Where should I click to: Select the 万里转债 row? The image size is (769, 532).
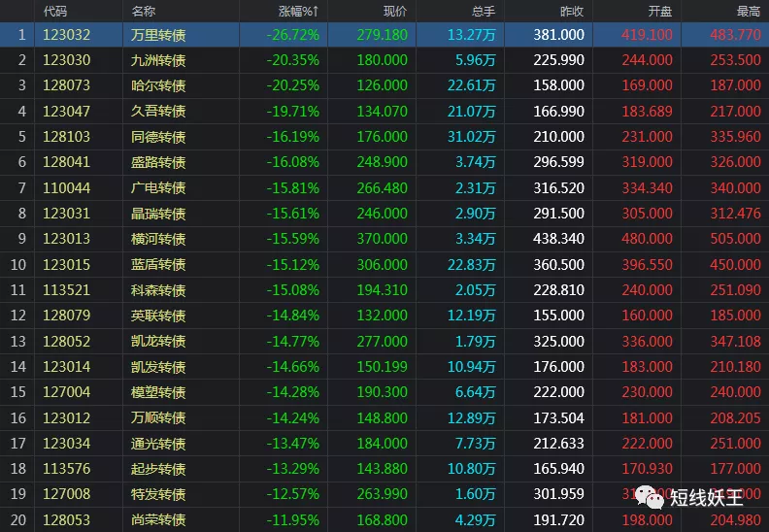click(x=158, y=34)
